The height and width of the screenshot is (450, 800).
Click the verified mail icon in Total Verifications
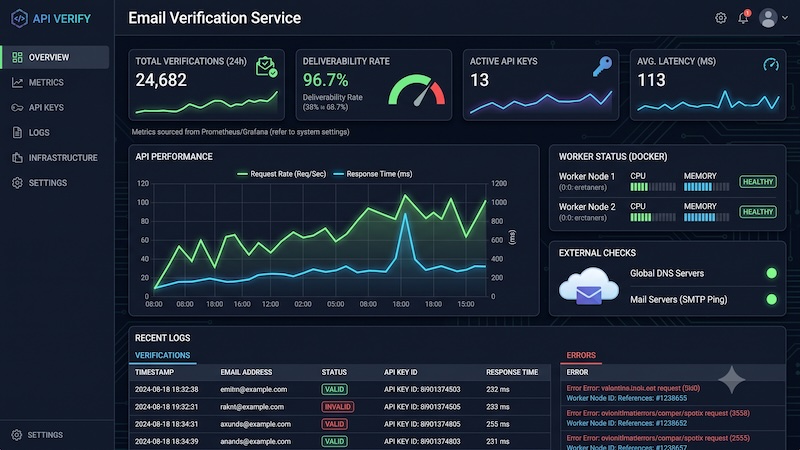(x=266, y=67)
